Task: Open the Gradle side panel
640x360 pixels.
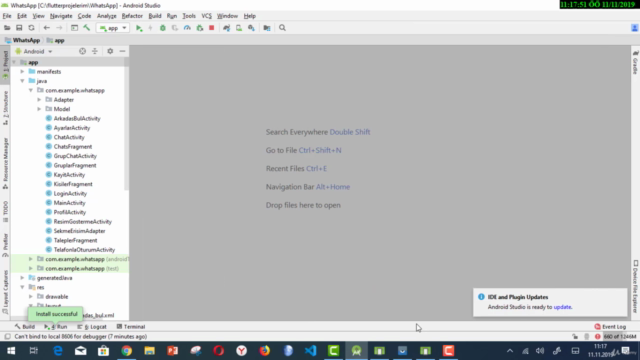Action: [635, 62]
